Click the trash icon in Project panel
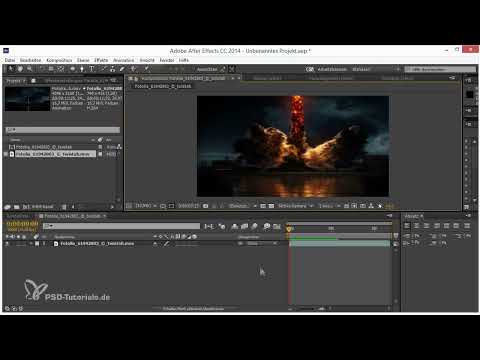Screen dimensions: 480x360 (x=64, y=207)
